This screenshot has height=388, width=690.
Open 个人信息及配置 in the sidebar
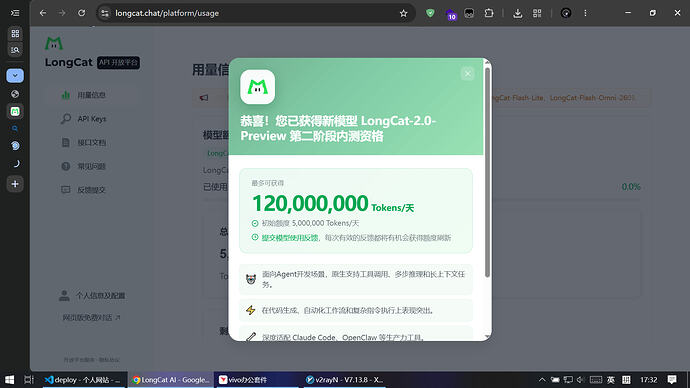click(x=92, y=296)
